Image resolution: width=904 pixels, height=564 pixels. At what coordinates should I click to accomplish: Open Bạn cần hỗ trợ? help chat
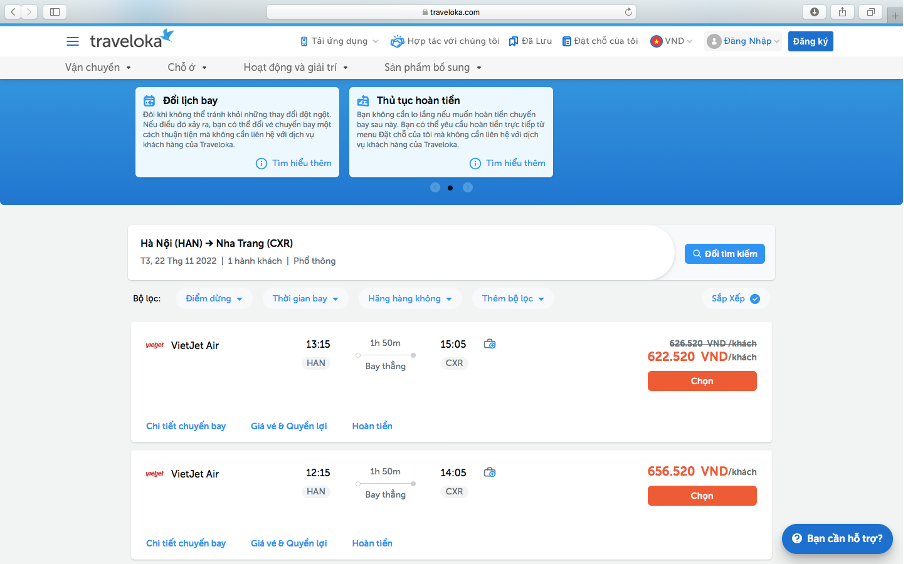[837, 539]
